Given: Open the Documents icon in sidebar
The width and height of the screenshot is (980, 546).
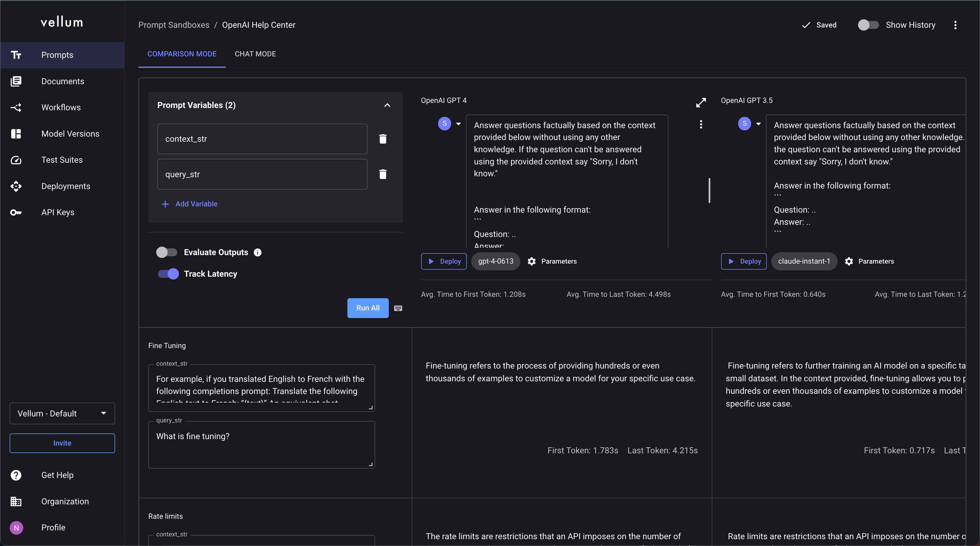Looking at the screenshot, I should [16, 81].
